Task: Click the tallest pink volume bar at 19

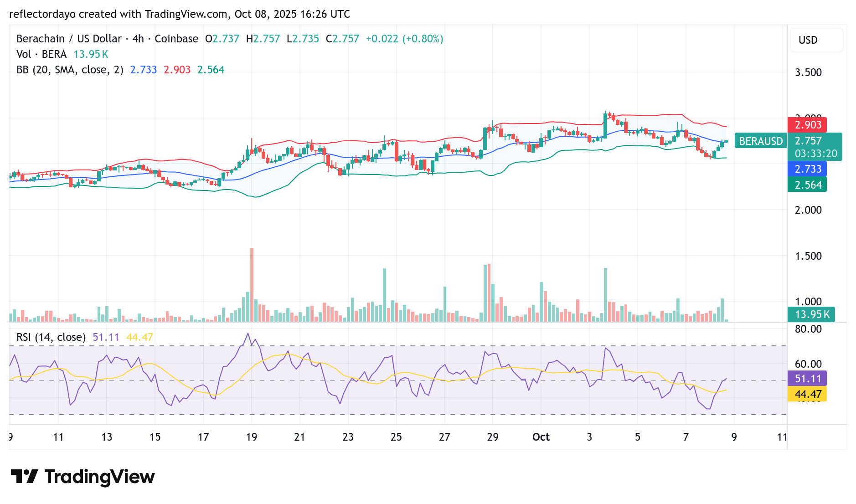Action: [252, 285]
